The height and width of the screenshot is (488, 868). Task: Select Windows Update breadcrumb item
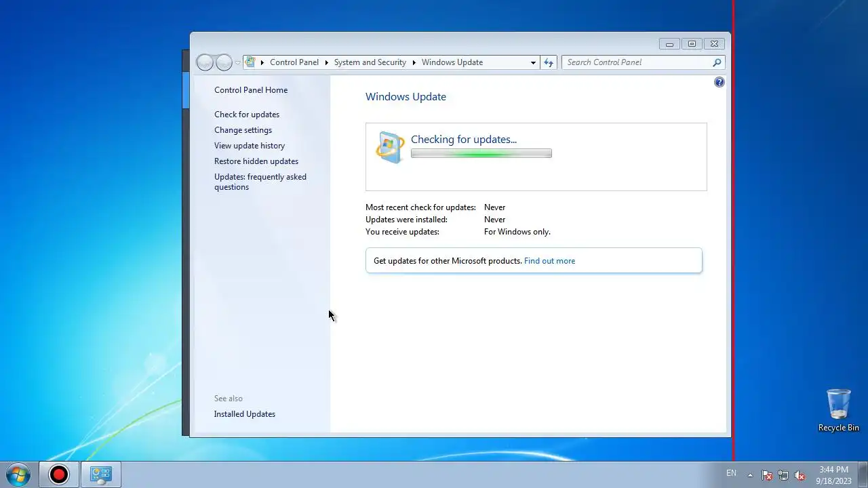point(452,62)
